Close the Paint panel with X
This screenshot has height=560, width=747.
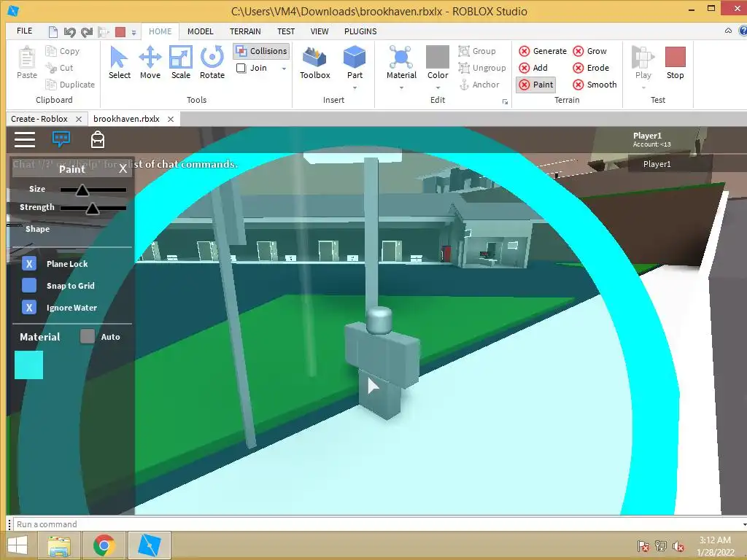(123, 168)
